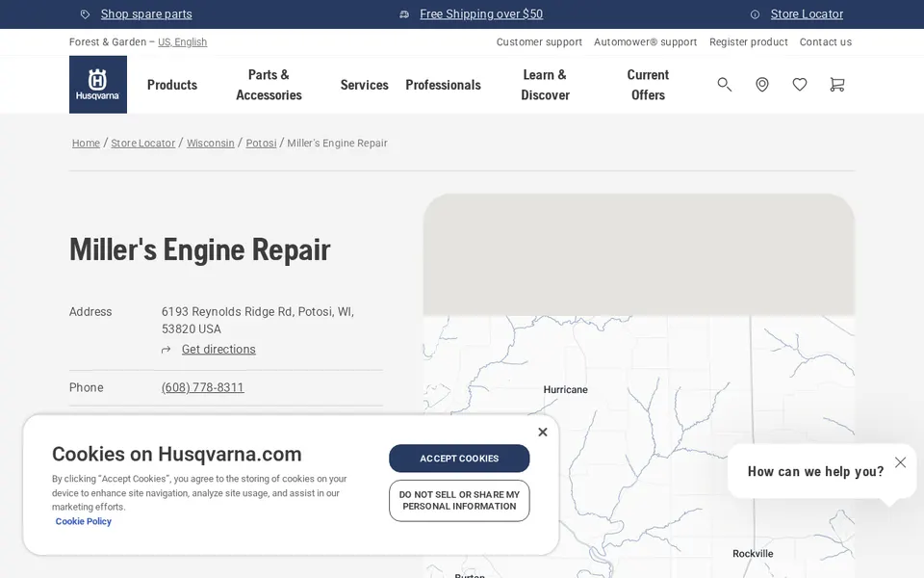Change region via US, English link
This screenshot has height=578, width=924.
point(182,41)
